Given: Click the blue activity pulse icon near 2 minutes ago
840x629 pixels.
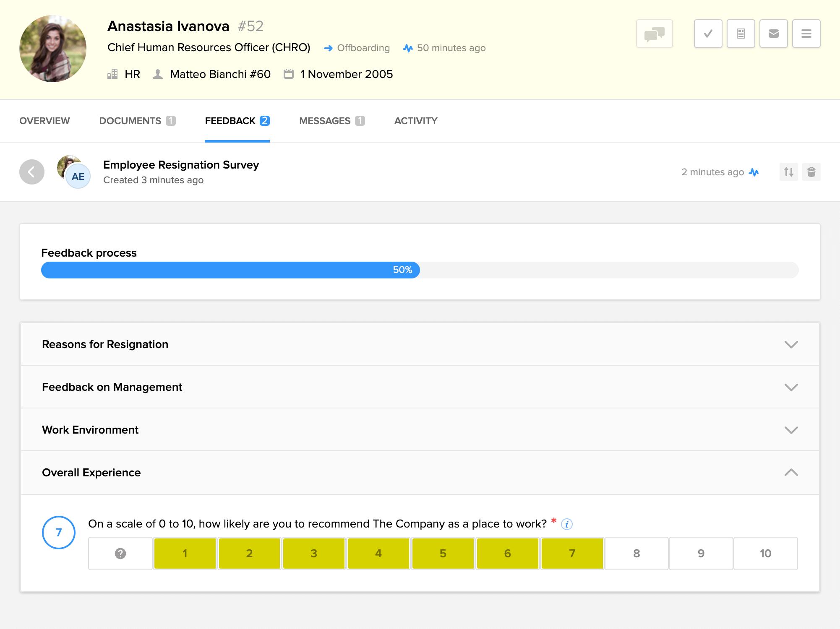Looking at the screenshot, I should point(754,172).
